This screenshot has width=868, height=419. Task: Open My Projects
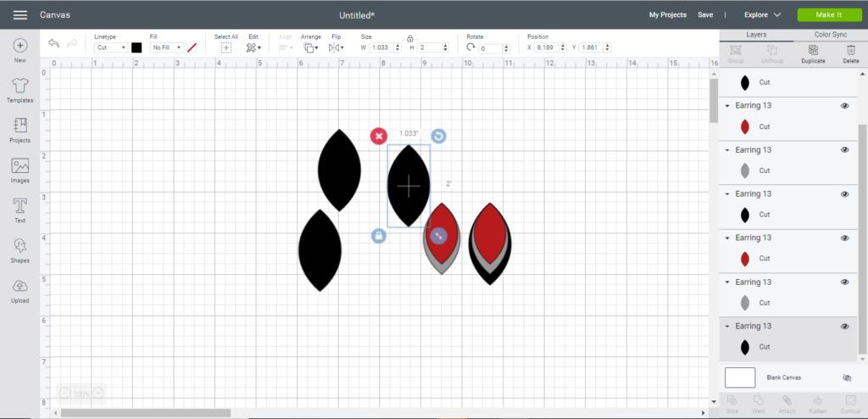pos(668,15)
